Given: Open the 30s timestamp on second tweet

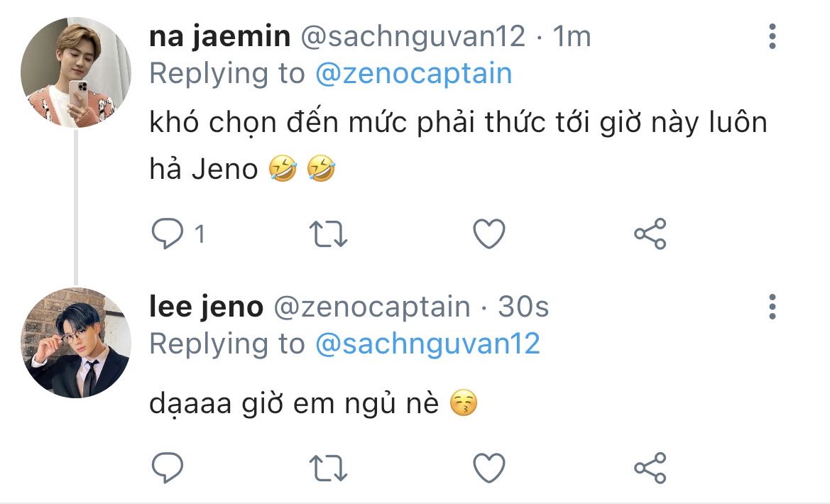Looking at the screenshot, I should coord(523,307).
